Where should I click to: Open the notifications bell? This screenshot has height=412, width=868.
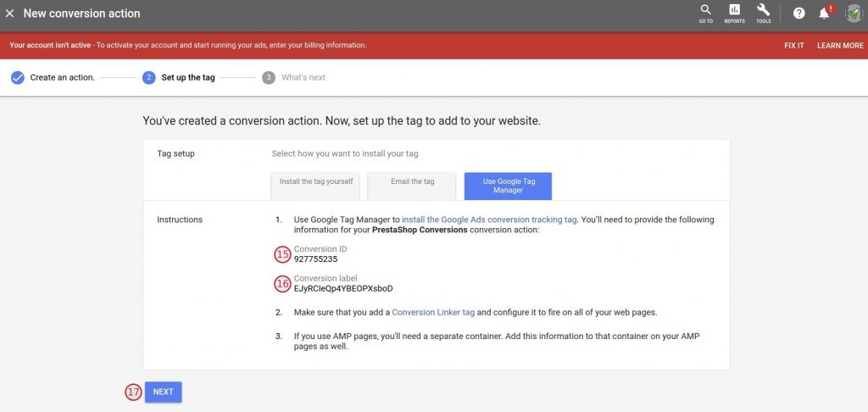824,14
